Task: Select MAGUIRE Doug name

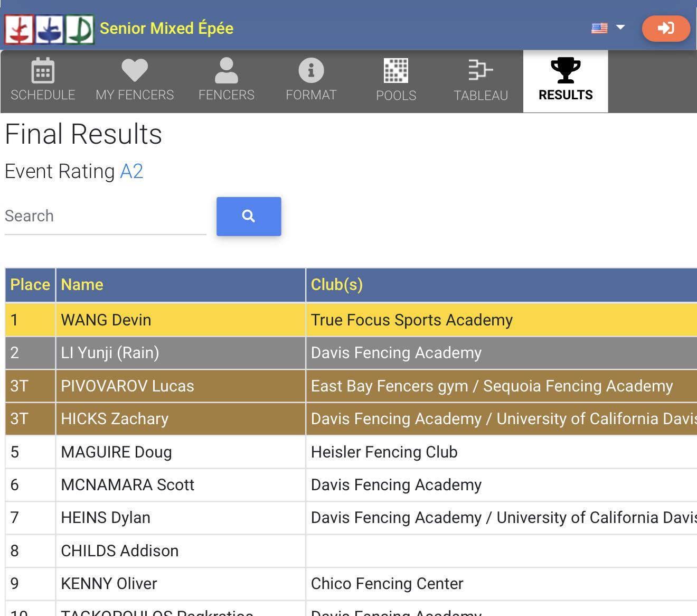Action: (x=116, y=452)
